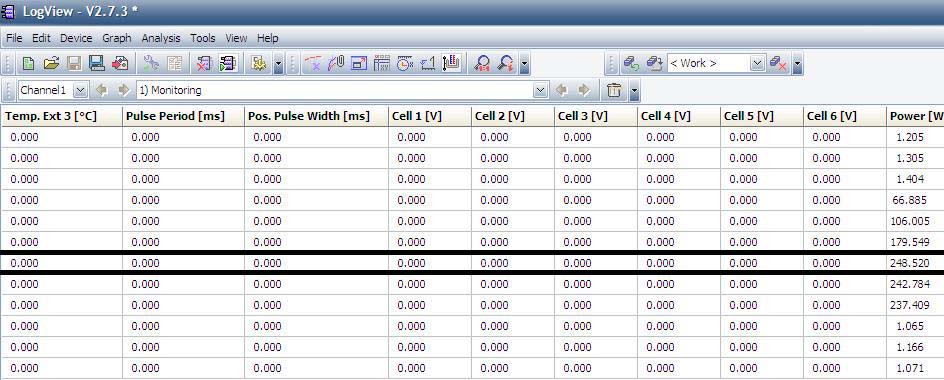Click the 'Cell 3 [V]' column header
Viewport: 944px width, 380px height.
click(596, 116)
